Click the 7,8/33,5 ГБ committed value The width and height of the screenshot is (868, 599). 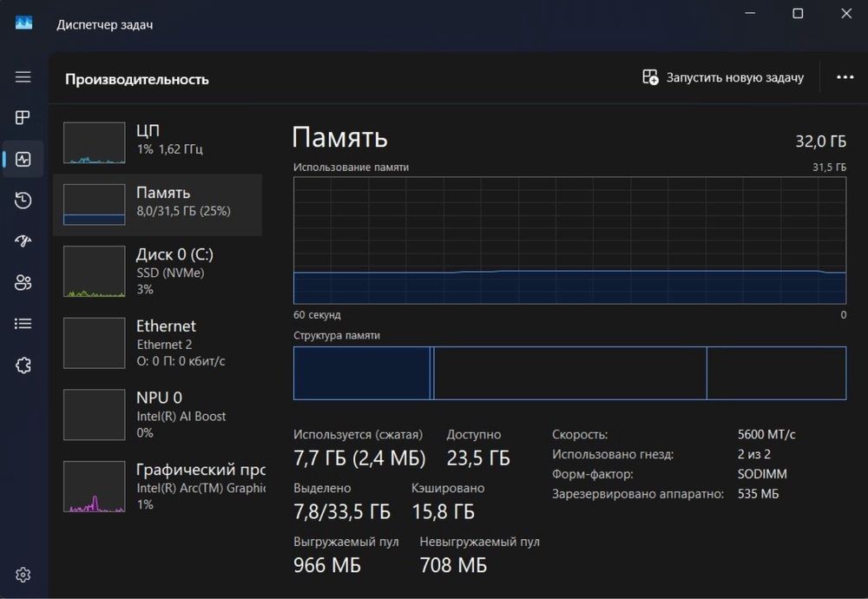(342, 511)
